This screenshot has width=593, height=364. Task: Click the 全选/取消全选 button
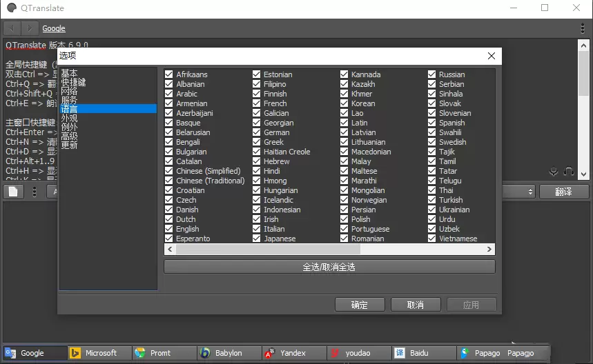tap(329, 267)
